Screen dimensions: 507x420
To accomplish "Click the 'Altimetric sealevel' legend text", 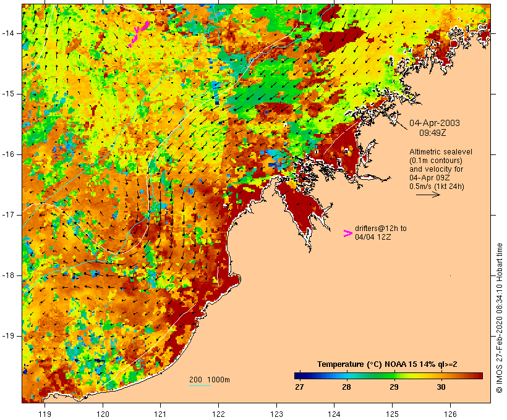I will (x=441, y=152).
